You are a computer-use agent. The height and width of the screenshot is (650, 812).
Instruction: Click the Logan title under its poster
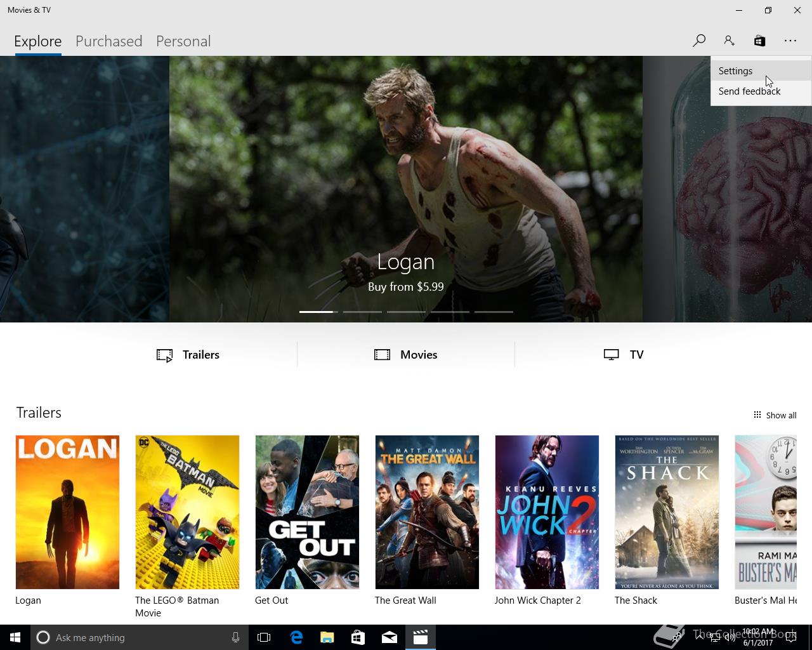(x=28, y=600)
